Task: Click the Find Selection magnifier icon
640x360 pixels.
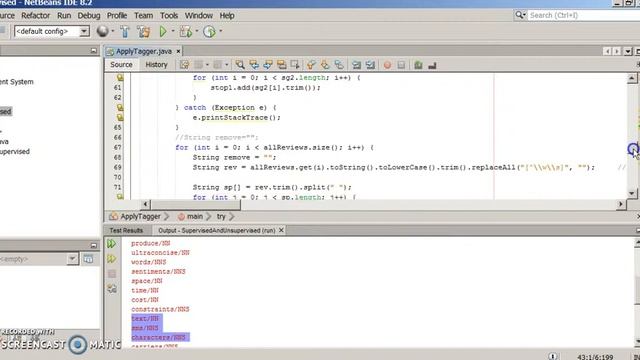Action: (240, 65)
